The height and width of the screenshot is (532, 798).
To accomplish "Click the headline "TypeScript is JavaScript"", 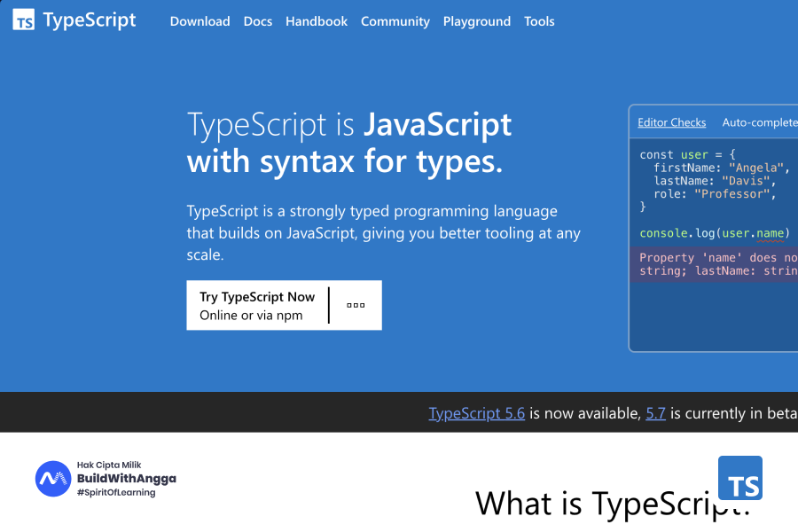I will click(349, 125).
